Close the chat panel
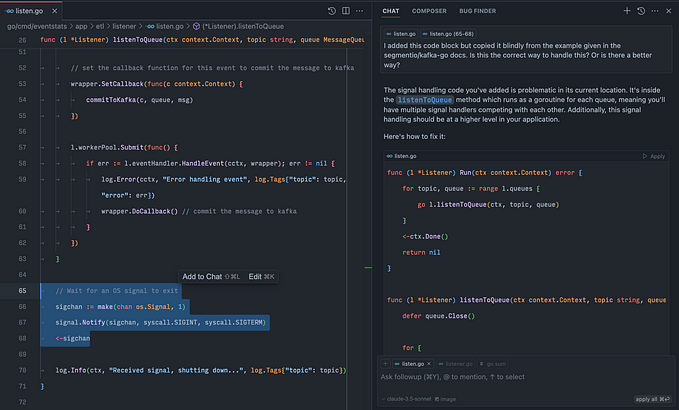679x410 pixels. 669,11
